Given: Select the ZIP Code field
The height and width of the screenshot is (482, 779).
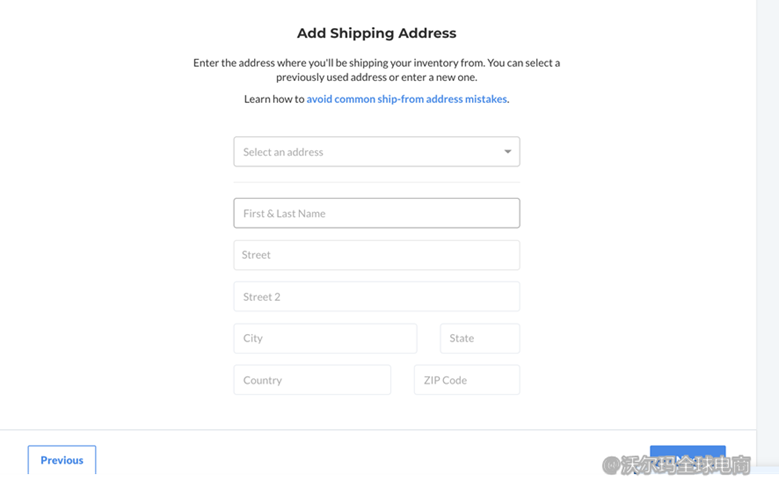Looking at the screenshot, I should pos(466,380).
